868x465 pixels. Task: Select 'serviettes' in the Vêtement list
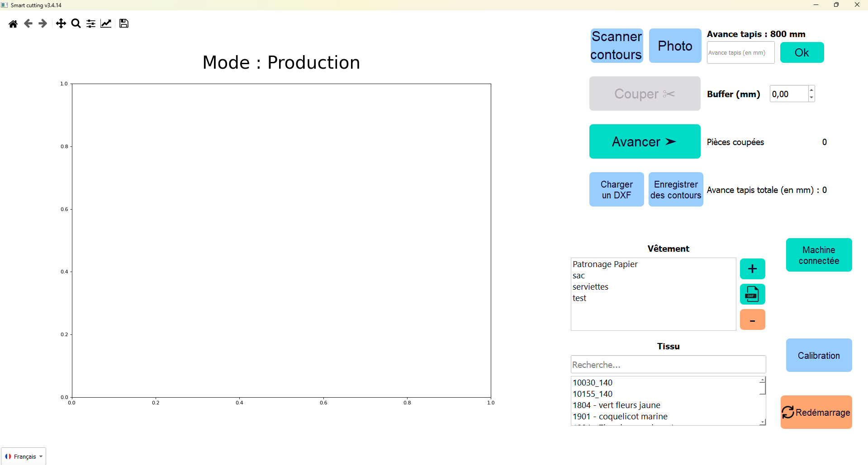pos(590,287)
